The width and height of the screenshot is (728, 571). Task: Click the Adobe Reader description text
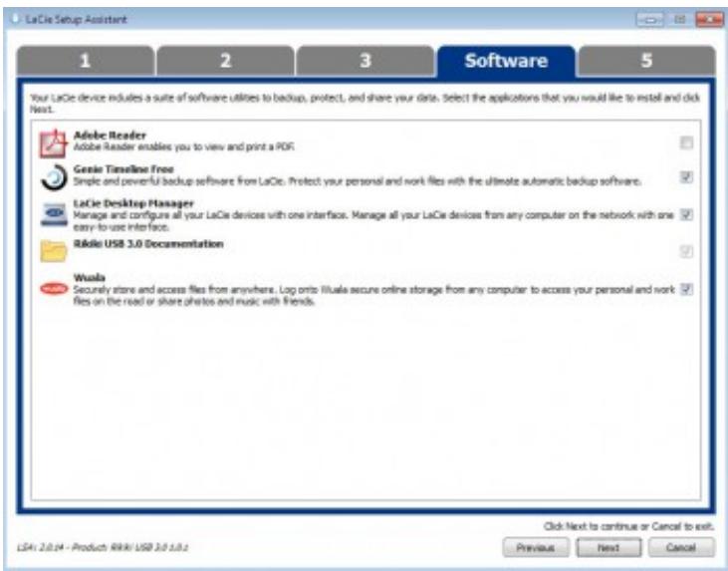tap(183, 147)
